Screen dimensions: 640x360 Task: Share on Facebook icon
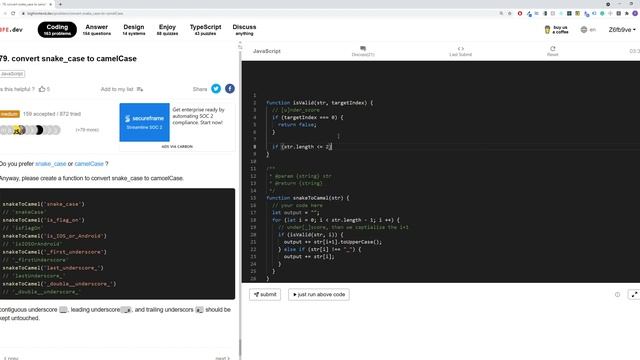pos(230,89)
